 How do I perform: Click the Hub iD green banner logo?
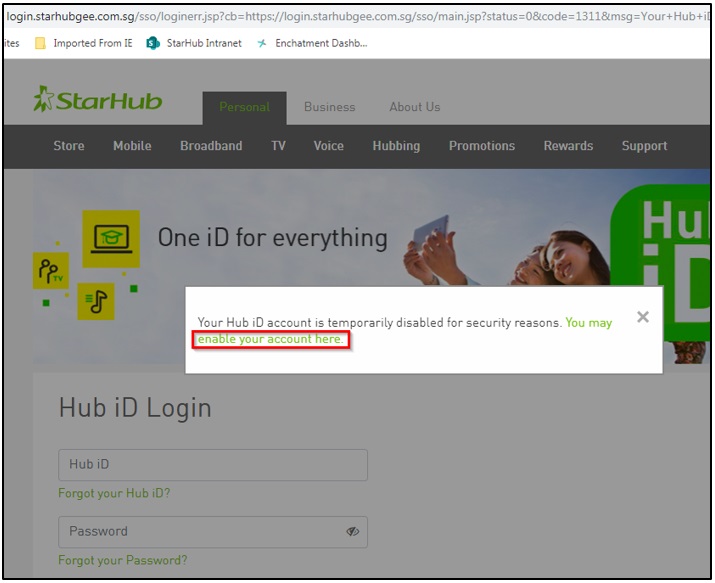point(660,262)
